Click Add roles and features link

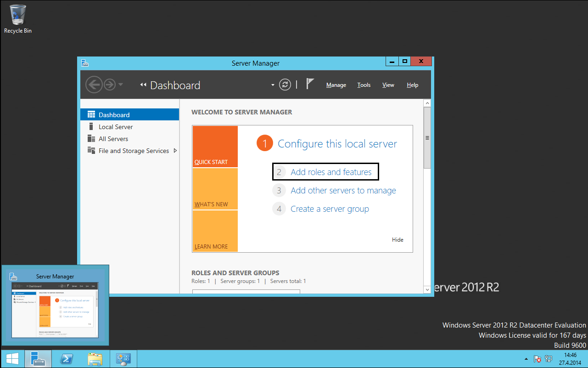331,172
